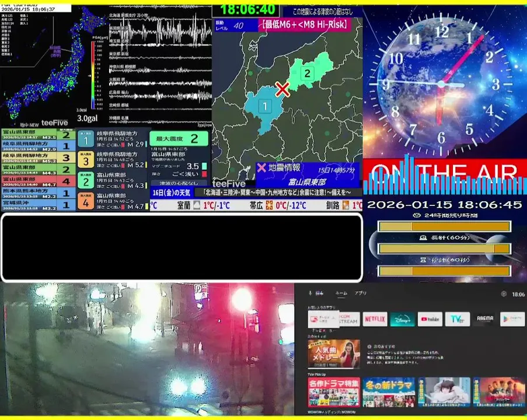
Task: Click the 16日(金)の天気 ticker label
Action: 172,192
